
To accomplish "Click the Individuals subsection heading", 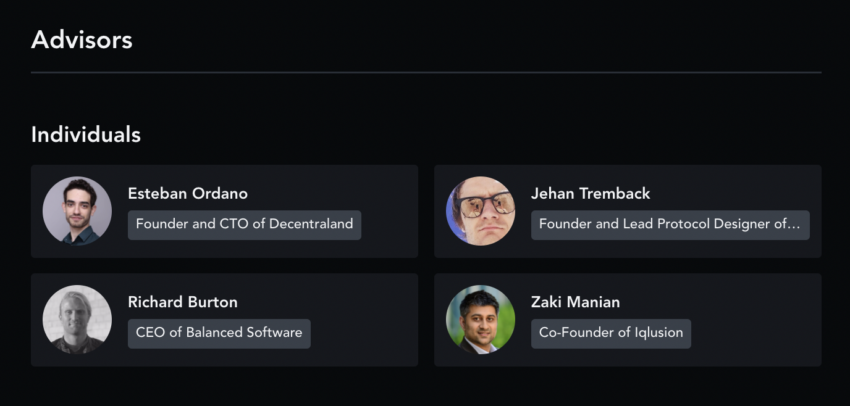I will pyautogui.click(x=86, y=134).
